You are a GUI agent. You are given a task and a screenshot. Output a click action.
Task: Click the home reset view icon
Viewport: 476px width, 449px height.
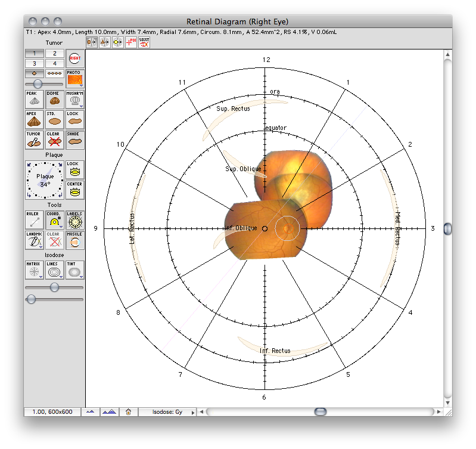(129, 412)
